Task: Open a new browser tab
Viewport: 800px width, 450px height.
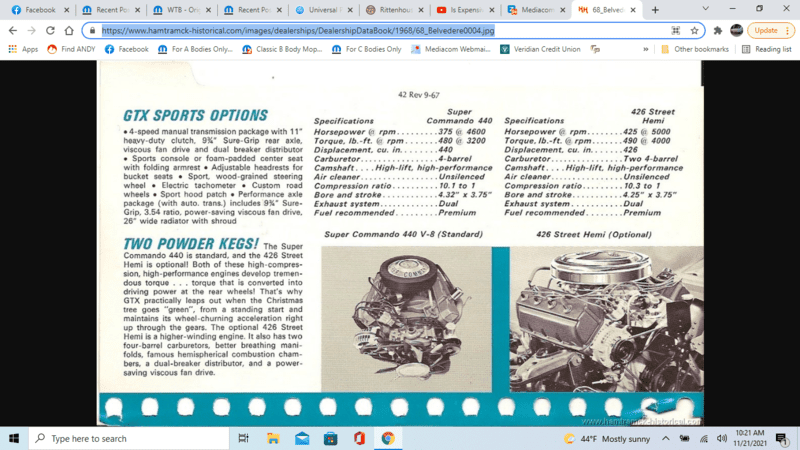Action: (x=655, y=10)
